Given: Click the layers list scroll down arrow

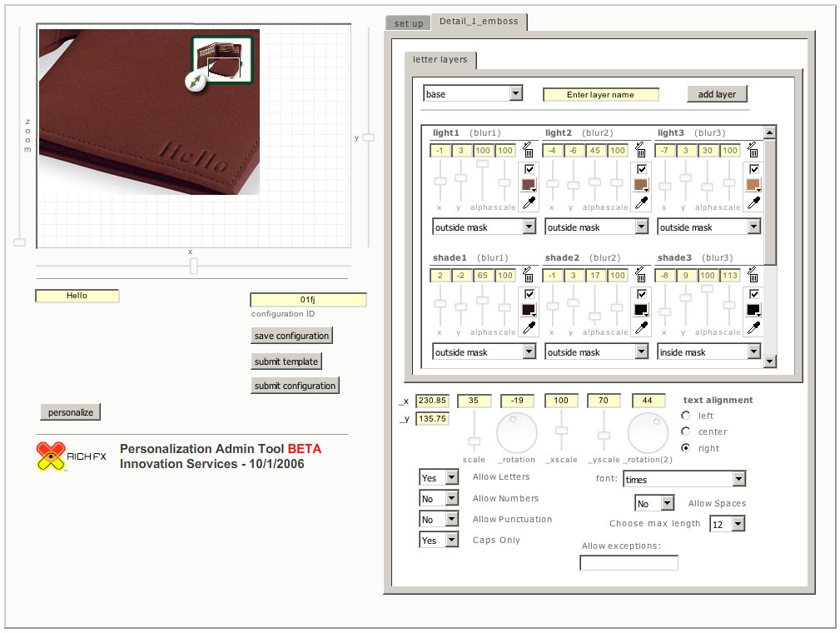Looking at the screenshot, I should 770,361.
